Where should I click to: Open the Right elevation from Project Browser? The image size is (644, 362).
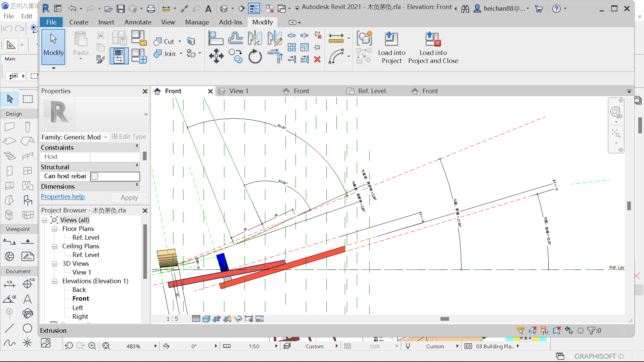pyautogui.click(x=79, y=316)
